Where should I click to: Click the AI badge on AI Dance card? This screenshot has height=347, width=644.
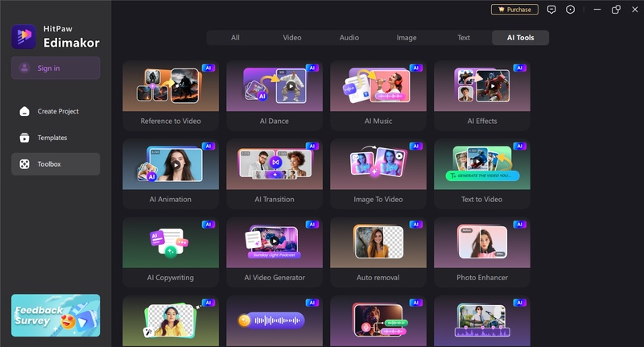point(312,68)
